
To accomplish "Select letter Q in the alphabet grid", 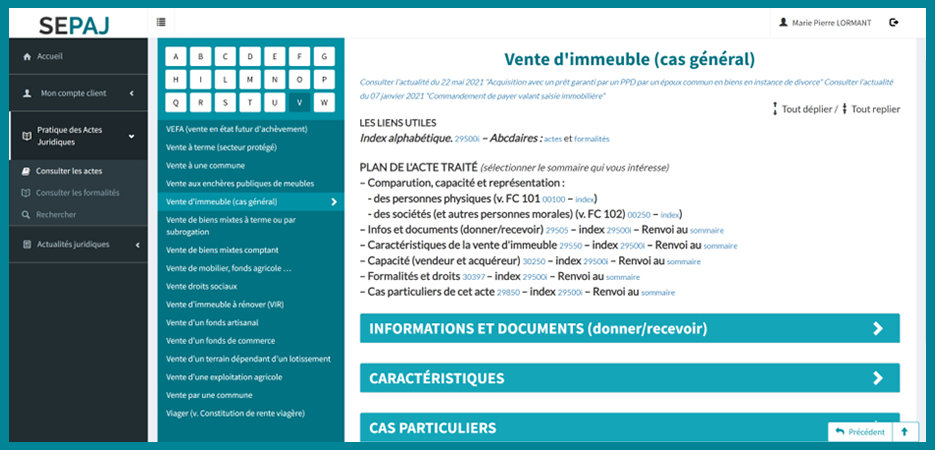I will tap(176, 103).
